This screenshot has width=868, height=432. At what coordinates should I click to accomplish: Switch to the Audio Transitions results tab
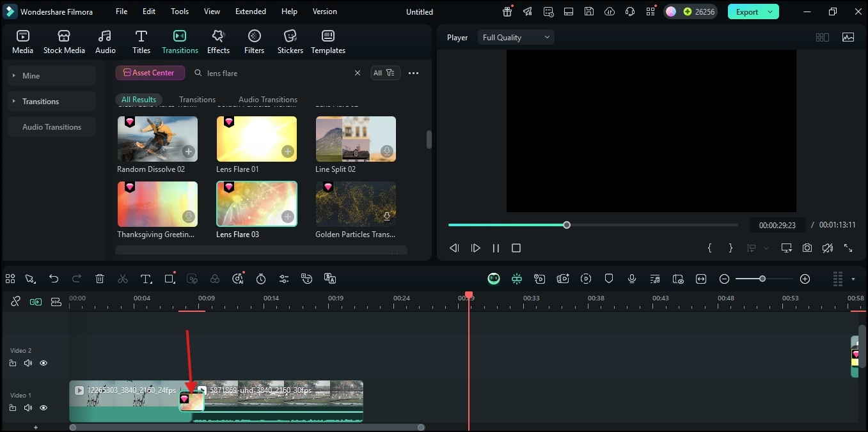[267, 99]
